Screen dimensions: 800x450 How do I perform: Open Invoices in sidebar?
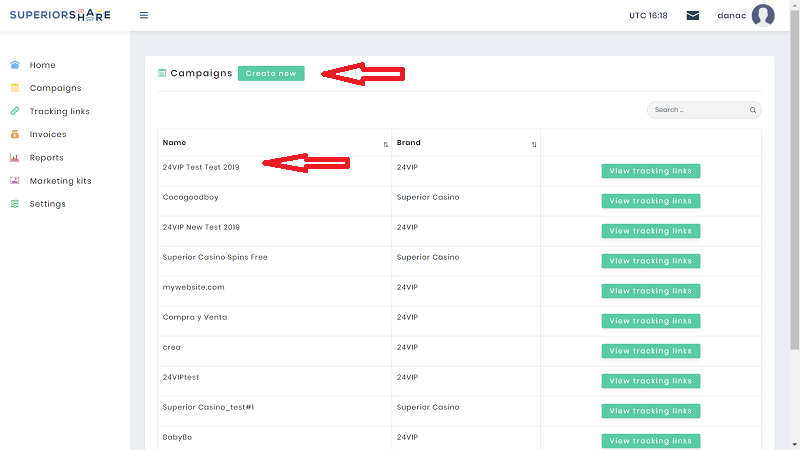tap(48, 134)
